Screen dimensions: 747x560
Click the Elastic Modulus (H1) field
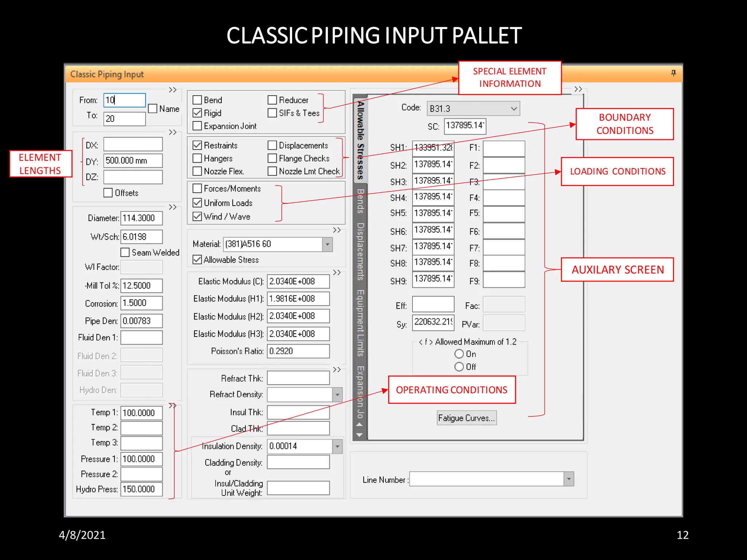click(x=298, y=299)
